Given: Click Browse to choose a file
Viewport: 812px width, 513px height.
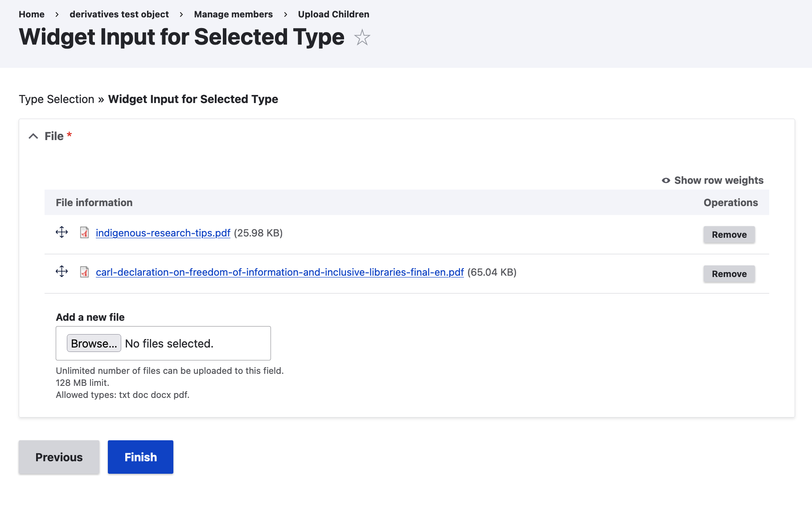Looking at the screenshot, I should coord(94,343).
